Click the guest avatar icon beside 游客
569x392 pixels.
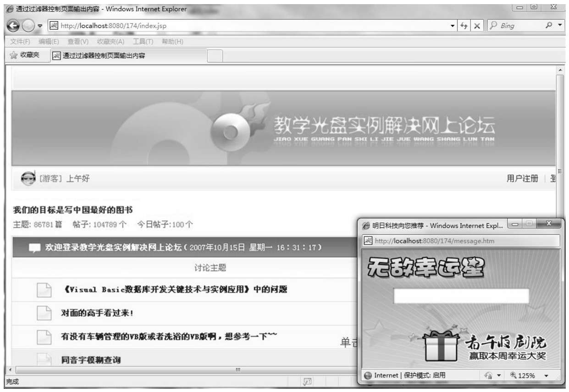(x=28, y=178)
